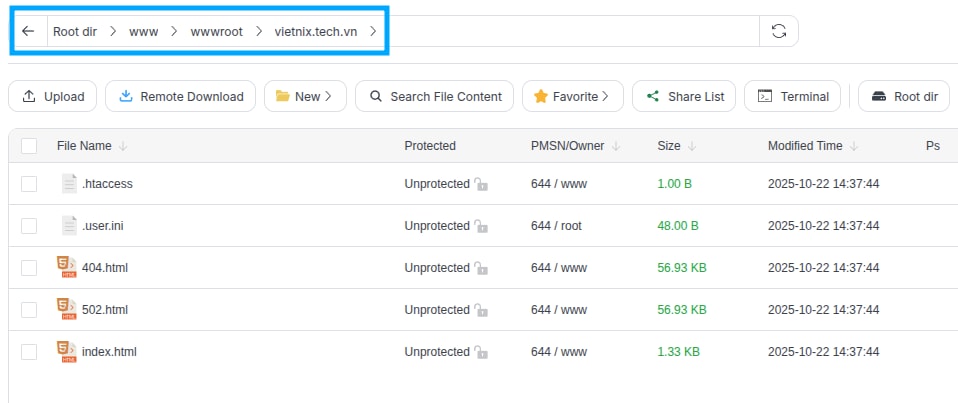
Task: Check the box for .htaccess
Action: 29,184
